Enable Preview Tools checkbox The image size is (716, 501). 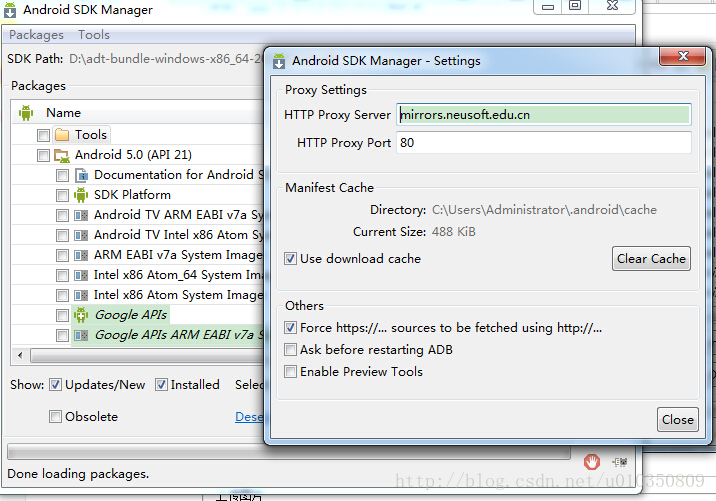[290, 372]
